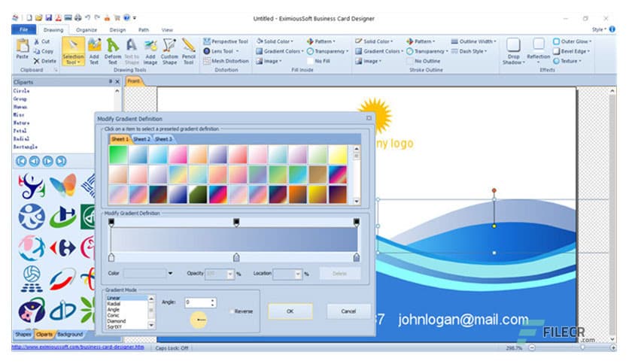Click the Add Image tool

tap(150, 51)
